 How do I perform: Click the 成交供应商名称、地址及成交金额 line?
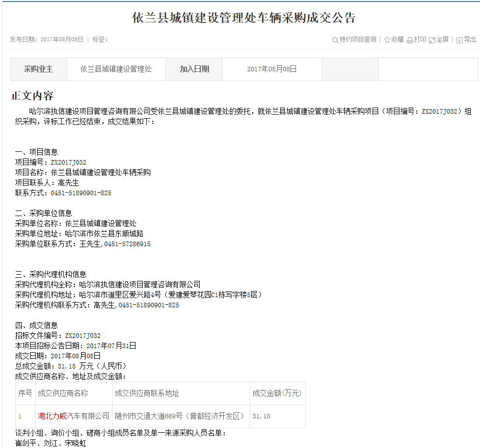tap(71, 376)
